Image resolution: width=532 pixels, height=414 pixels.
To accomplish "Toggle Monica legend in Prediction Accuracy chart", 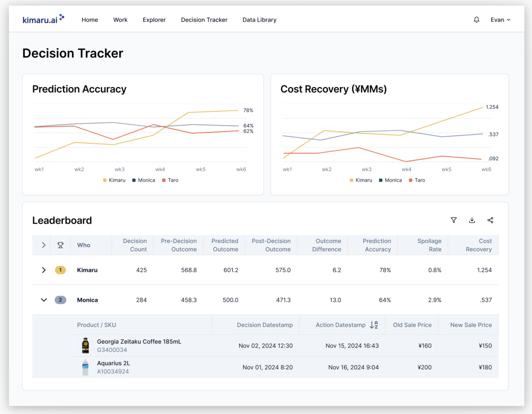I will (144, 180).
